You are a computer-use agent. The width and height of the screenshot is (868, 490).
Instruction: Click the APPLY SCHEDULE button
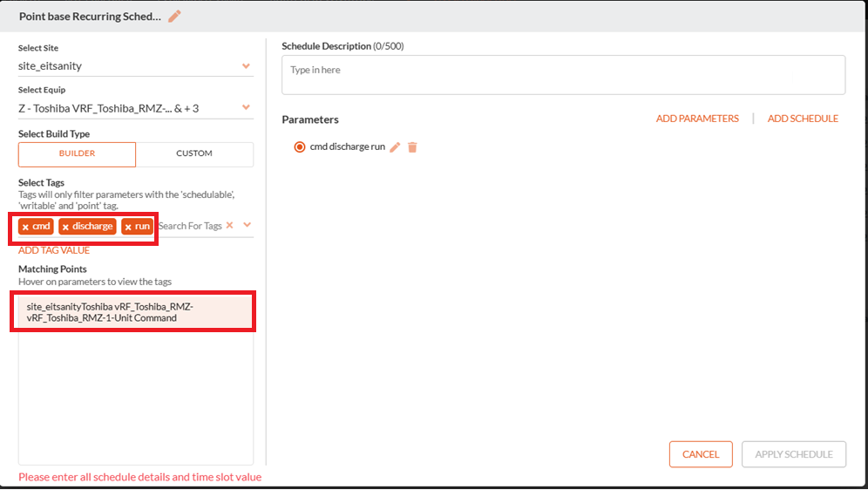tap(794, 454)
